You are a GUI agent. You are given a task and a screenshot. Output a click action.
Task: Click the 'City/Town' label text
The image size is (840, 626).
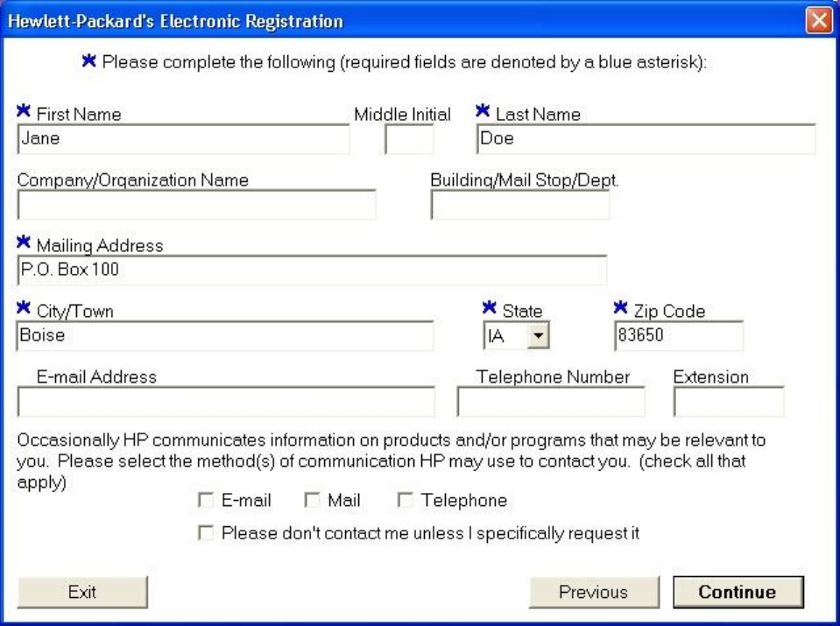75,311
